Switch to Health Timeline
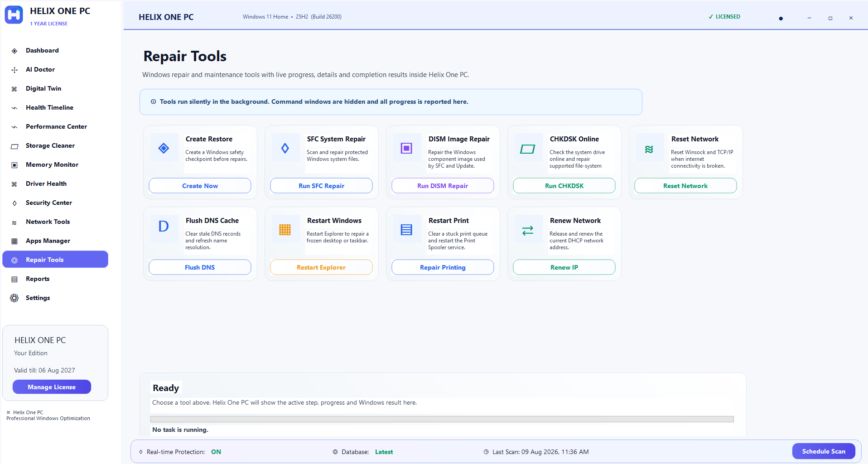 (x=55, y=107)
